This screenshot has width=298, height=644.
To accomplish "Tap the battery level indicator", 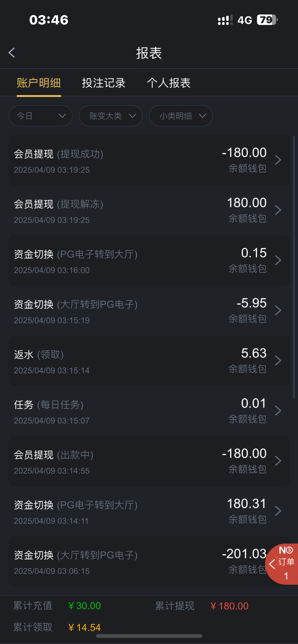I will [x=267, y=20].
